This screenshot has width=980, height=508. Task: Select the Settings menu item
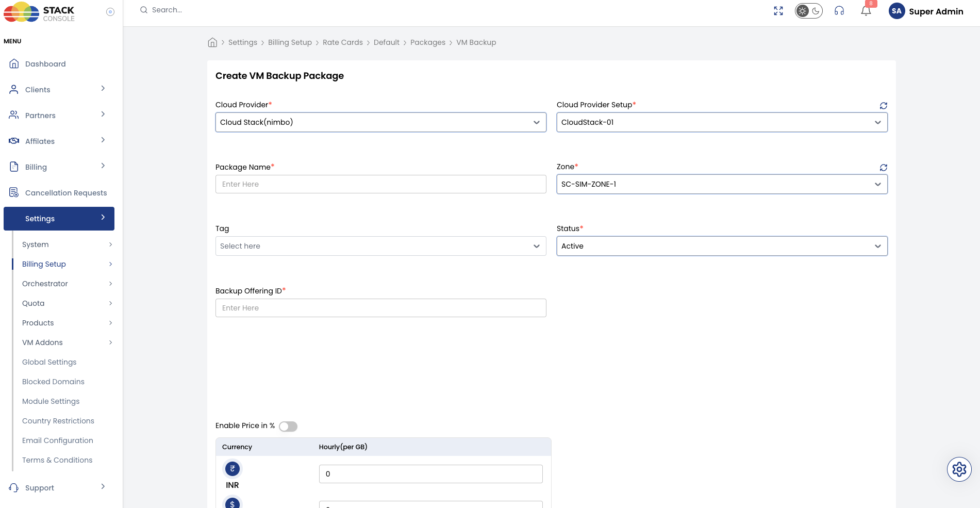pyautogui.click(x=59, y=219)
